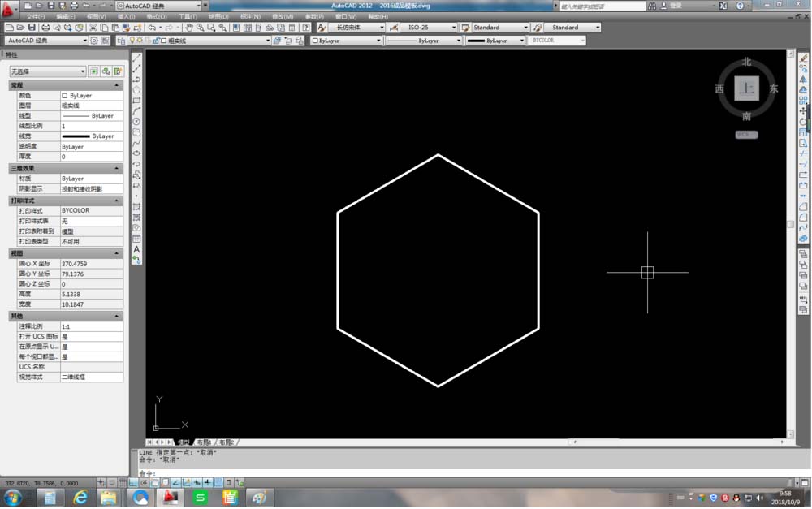The height and width of the screenshot is (509, 812).
Task: Select the Revision Cloud tool
Action: tap(136, 132)
